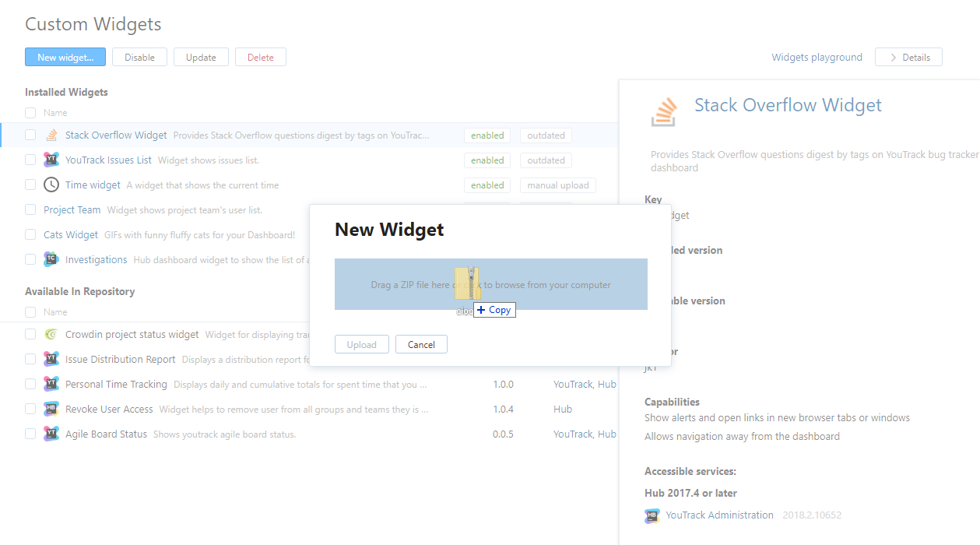This screenshot has width=980, height=545.
Task: Open the Agile Board Status widget entry
Action: [106, 434]
